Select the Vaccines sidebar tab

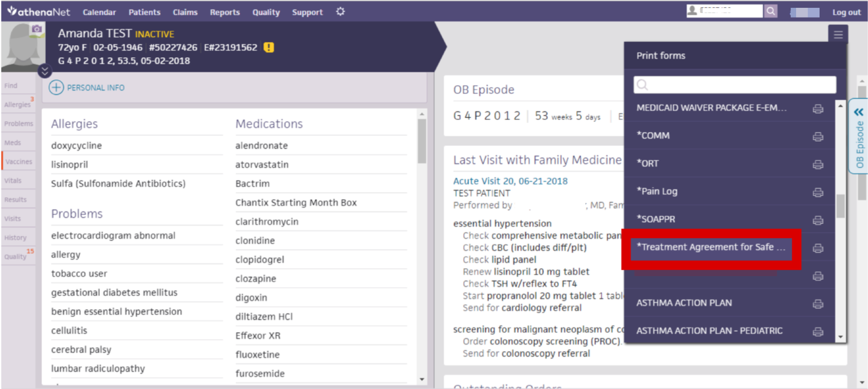coord(19,162)
